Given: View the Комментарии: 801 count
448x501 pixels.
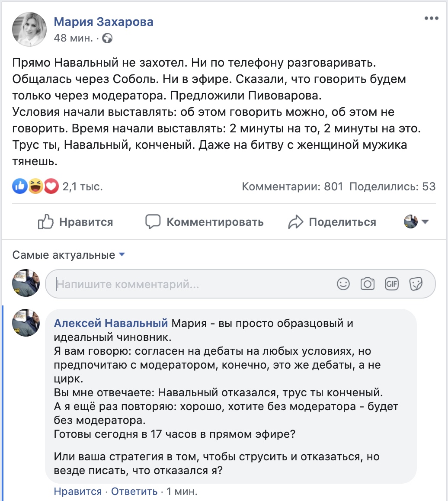Looking at the screenshot, I should (x=292, y=186).
